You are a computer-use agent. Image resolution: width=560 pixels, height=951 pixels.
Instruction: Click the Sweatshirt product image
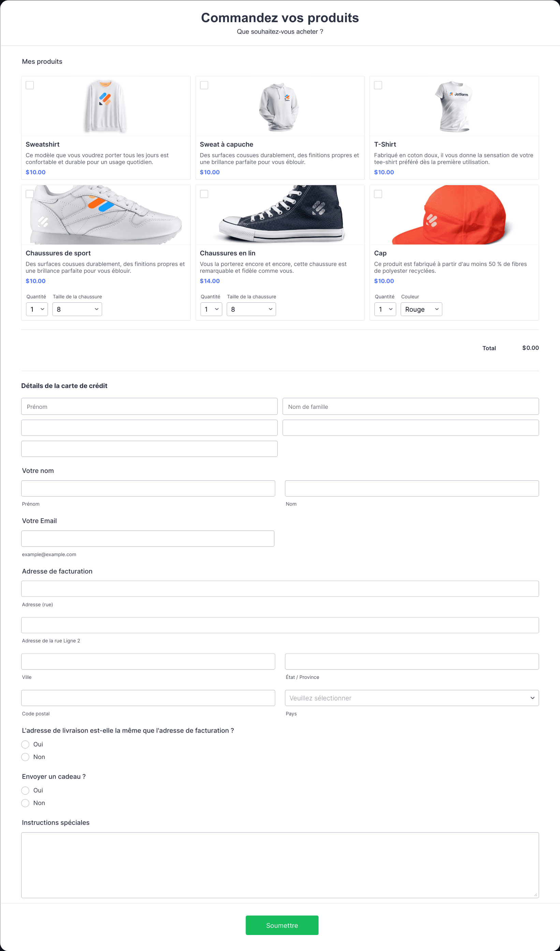tap(105, 106)
